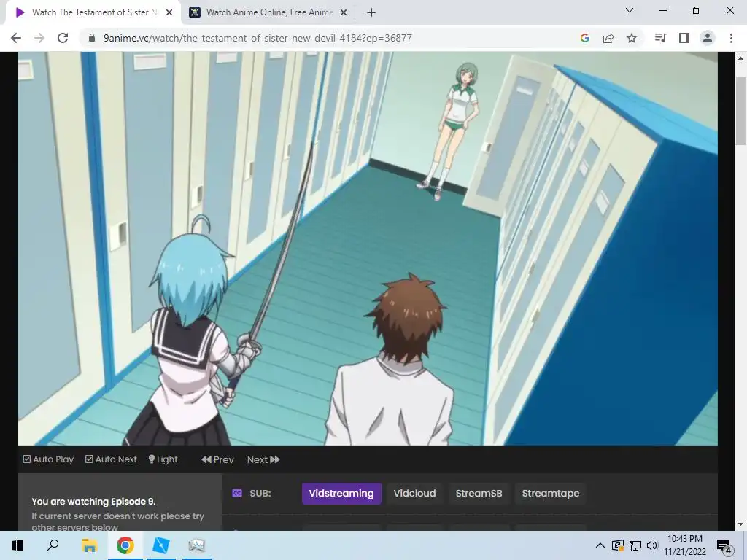The height and width of the screenshot is (560, 747).
Task: Select the Watch The Testament of Sister tab
Action: tap(93, 12)
